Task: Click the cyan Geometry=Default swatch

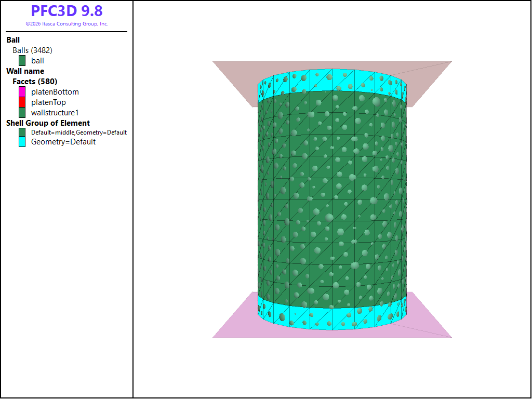Action: coord(22,142)
